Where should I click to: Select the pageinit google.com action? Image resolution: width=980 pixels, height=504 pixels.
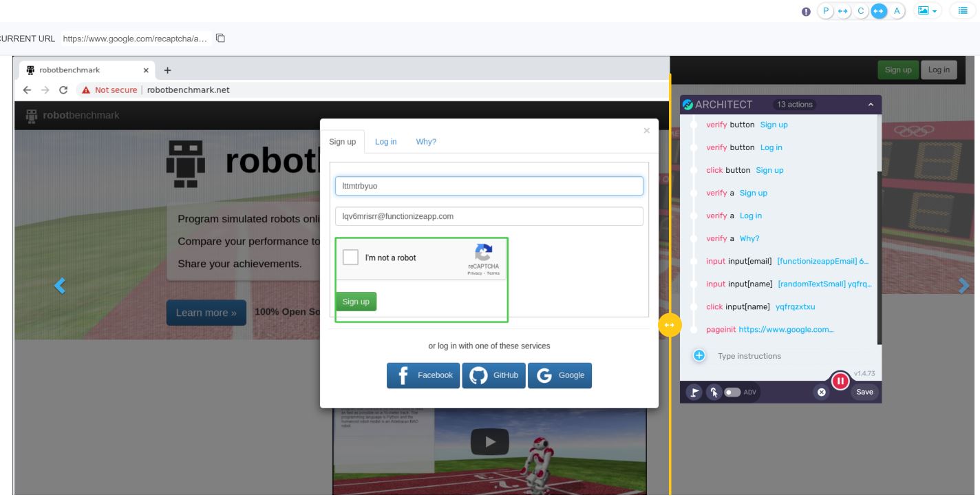coord(770,330)
